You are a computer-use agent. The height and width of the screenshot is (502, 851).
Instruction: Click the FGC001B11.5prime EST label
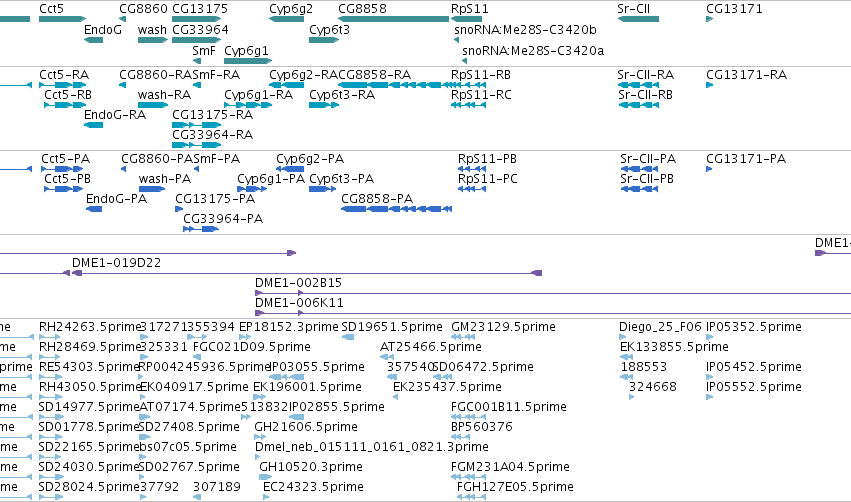(x=509, y=407)
